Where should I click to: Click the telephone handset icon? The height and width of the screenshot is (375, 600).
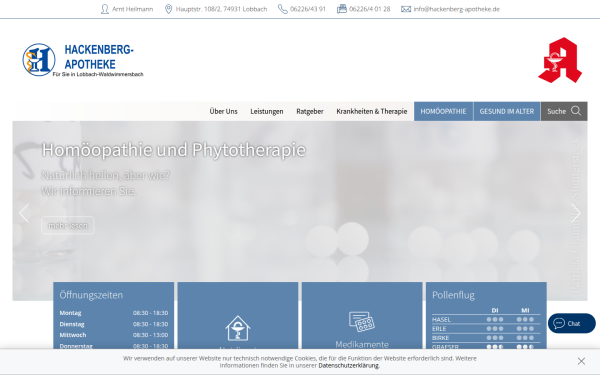pyautogui.click(x=282, y=9)
